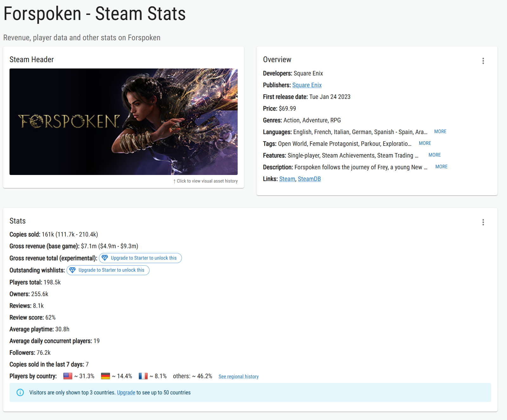Viewport: 507px width, 420px height.
Task: Click the diamond icon beside Gross revenue total
Action: 105,258
